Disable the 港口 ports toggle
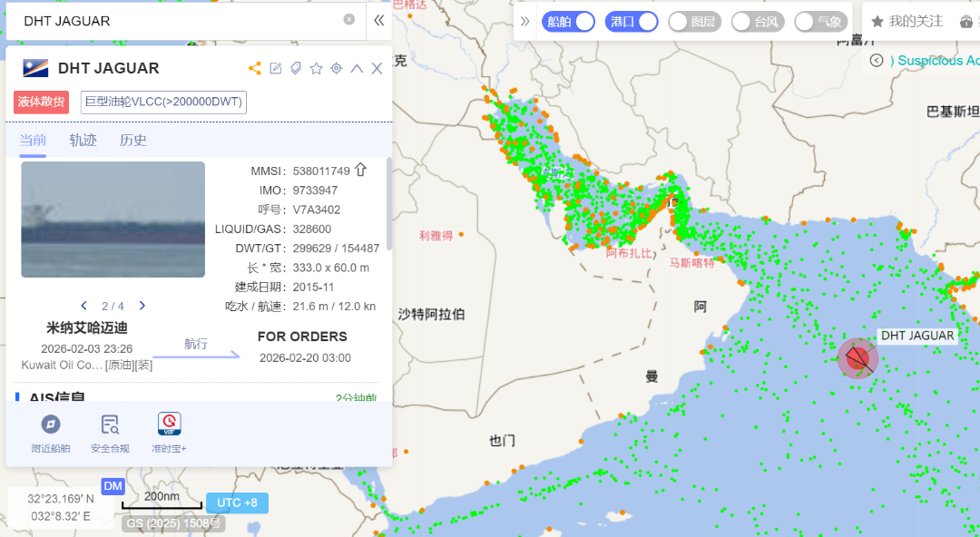Viewport: 980px width, 537px height. tap(632, 22)
